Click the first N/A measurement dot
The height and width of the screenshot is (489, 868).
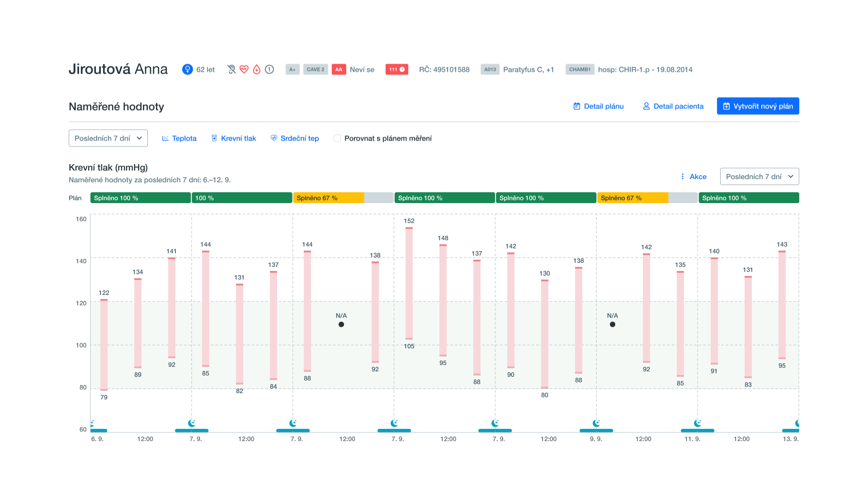[341, 324]
